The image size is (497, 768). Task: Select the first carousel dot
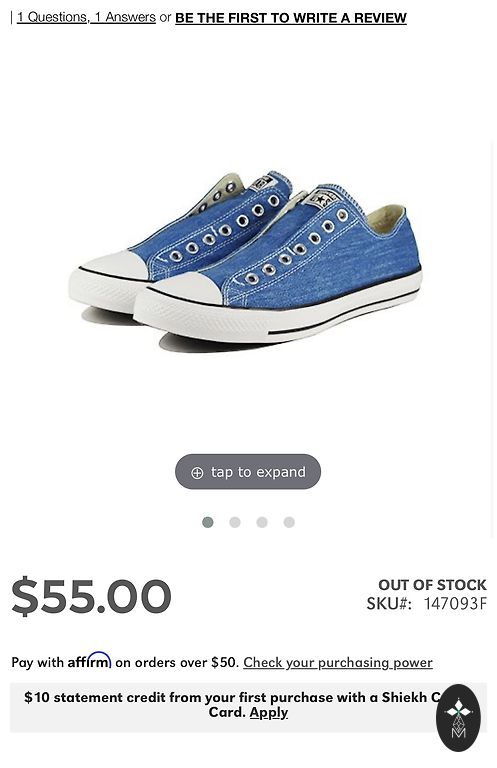click(x=208, y=522)
